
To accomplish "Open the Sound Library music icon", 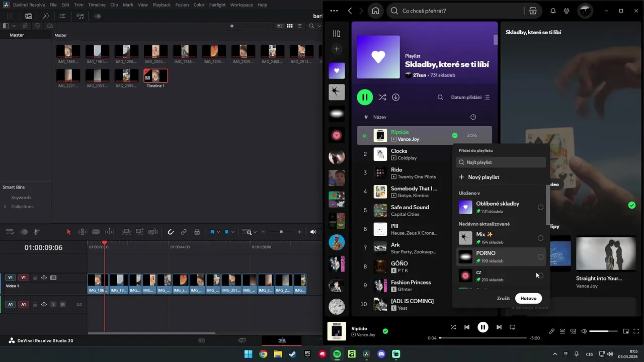I will pyautogui.click(x=80, y=16).
